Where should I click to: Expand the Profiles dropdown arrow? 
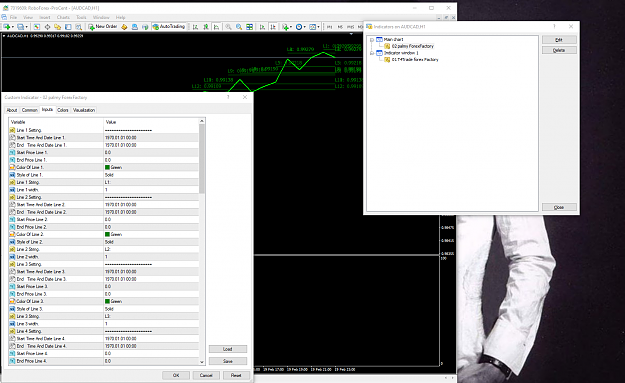point(27,27)
